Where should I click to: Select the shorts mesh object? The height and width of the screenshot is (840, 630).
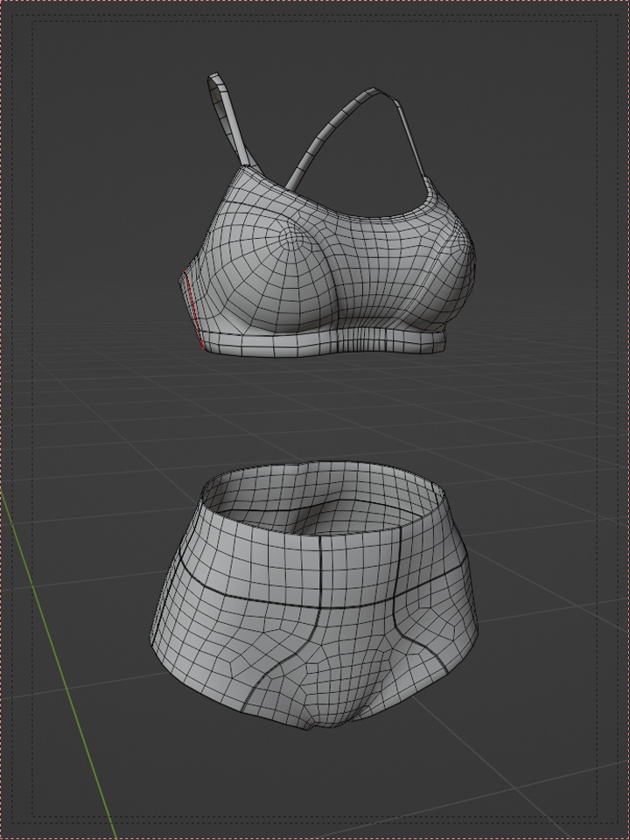(x=313, y=595)
